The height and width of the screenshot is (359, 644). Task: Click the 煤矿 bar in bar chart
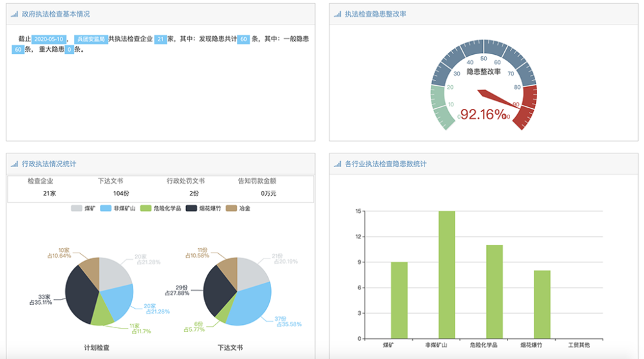[x=399, y=300]
